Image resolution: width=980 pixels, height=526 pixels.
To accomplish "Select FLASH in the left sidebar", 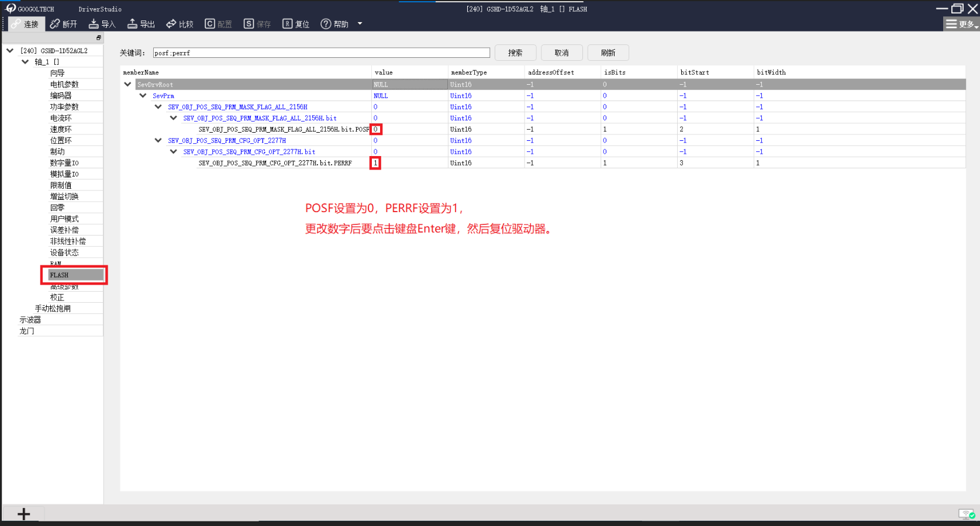I will 75,275.
